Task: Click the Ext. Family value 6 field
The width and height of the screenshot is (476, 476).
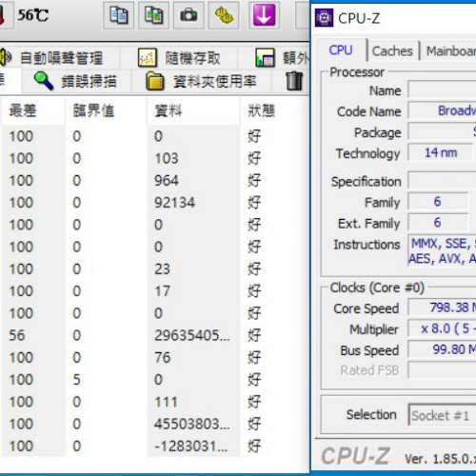Action: [438, 223]
